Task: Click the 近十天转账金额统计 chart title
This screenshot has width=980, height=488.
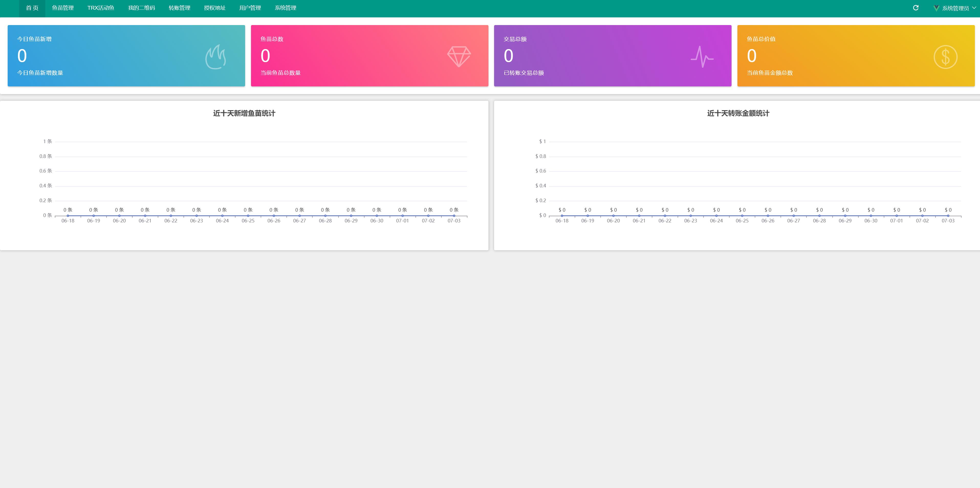Action: [x=738, y=113]
